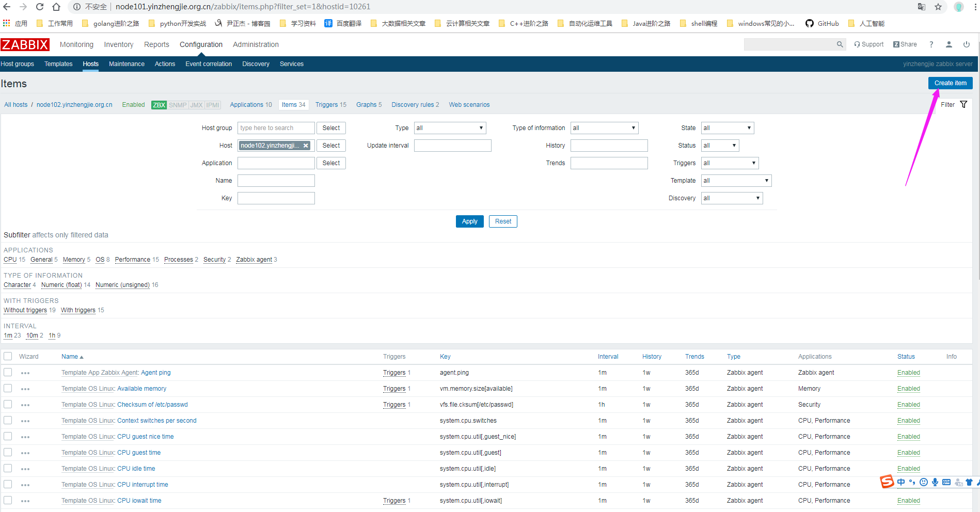Open wizard dots for Context switches row
The width and height of the screenshot is (980, 512).
point(25,421)
